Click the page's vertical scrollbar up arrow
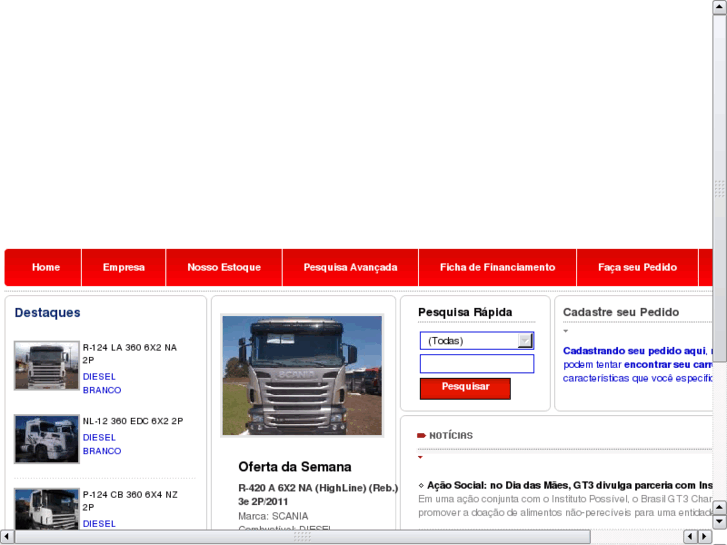 719,7
